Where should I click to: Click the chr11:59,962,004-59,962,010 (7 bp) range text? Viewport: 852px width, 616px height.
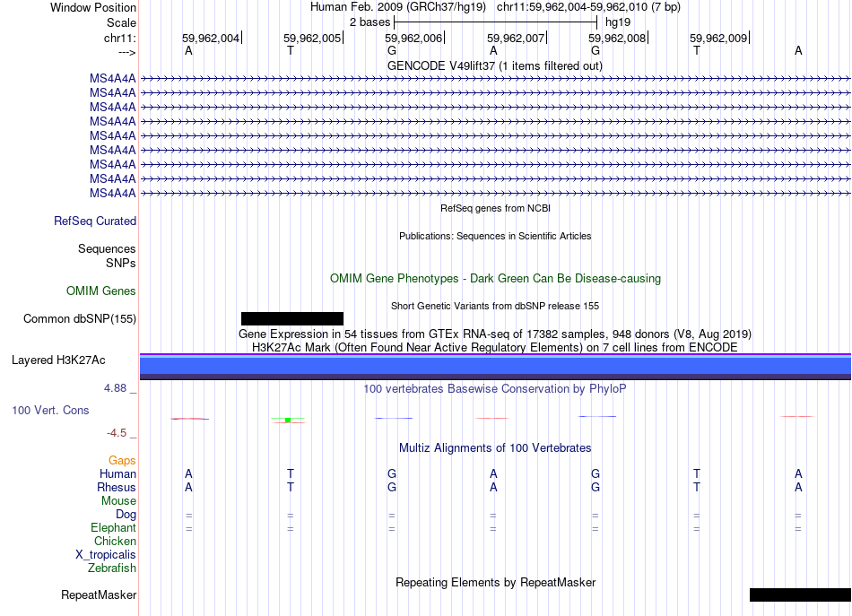point(588,7)
